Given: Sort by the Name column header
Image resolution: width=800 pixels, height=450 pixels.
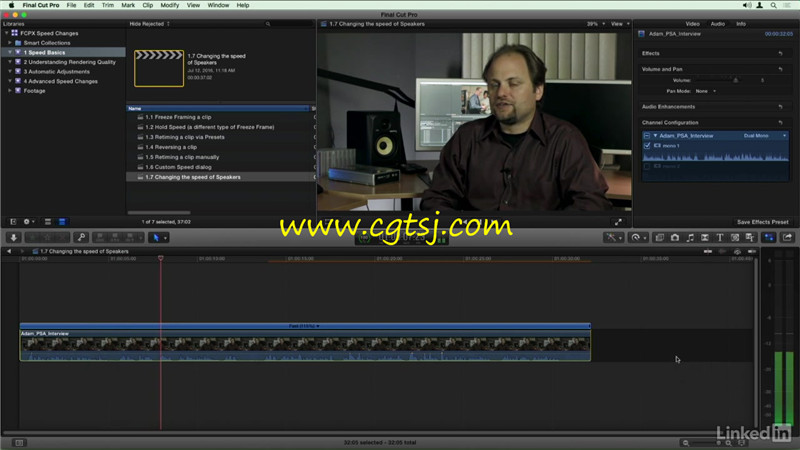Looking at the screenshot, I should [x=218, y=109].
